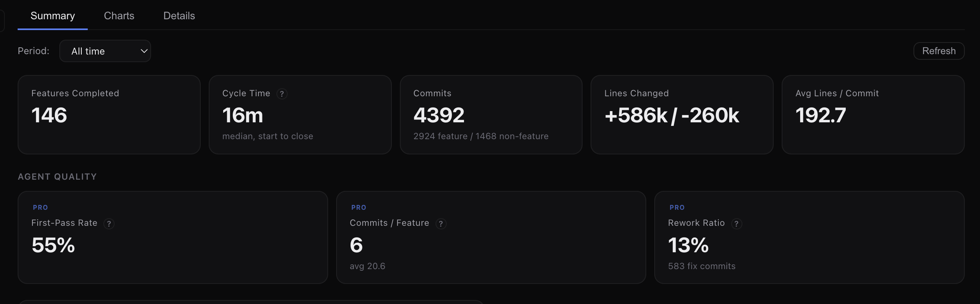Switch to the Charts tab
The image size is (980, 304).
[119, 16]
